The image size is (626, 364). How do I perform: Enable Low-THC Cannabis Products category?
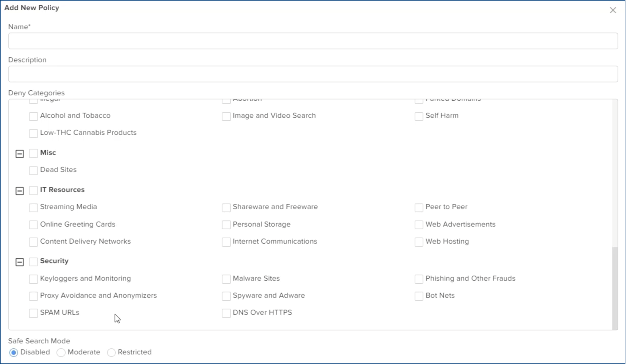[x=33, y=133]
